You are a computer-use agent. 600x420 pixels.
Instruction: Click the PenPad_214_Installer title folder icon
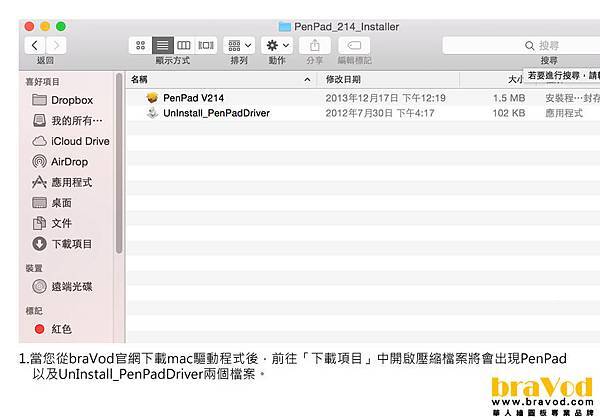tap(284, 27)
